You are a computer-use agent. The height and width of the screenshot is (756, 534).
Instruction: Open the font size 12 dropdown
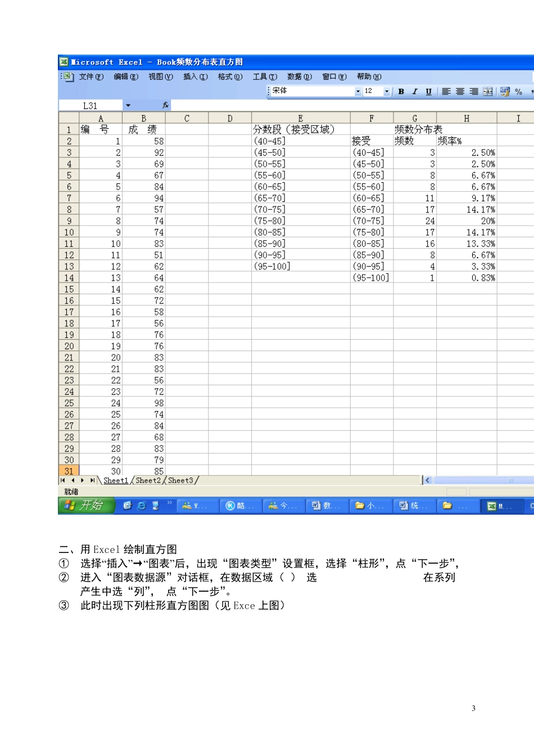(387, 92)
